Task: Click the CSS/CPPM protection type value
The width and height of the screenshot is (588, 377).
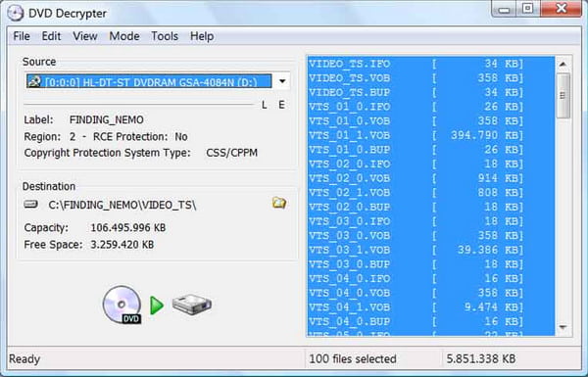Action: pyautogui.click(x=231, y=153)
